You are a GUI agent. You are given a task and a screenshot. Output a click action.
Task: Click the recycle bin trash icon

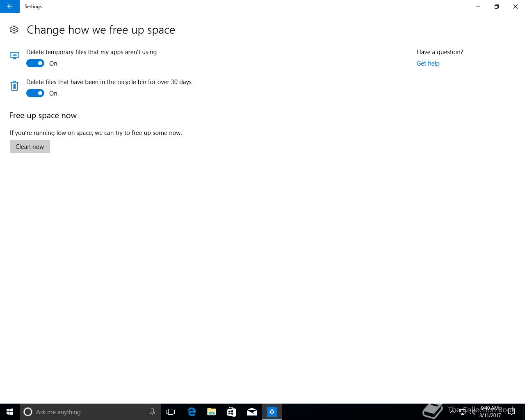[14, 85]
